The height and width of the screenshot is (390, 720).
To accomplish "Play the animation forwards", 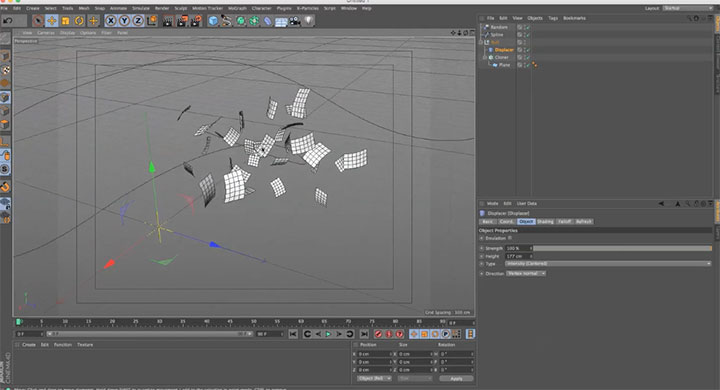I will click(328, 334).
